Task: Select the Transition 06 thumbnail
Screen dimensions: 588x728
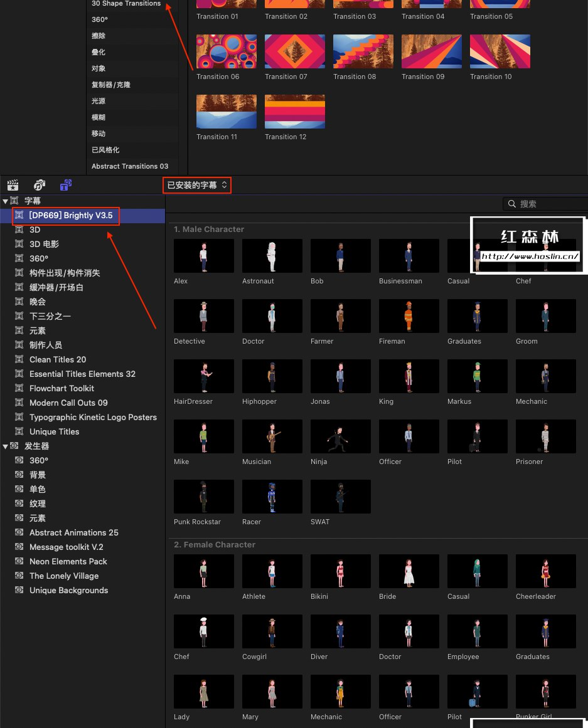Action: [227, 51]
